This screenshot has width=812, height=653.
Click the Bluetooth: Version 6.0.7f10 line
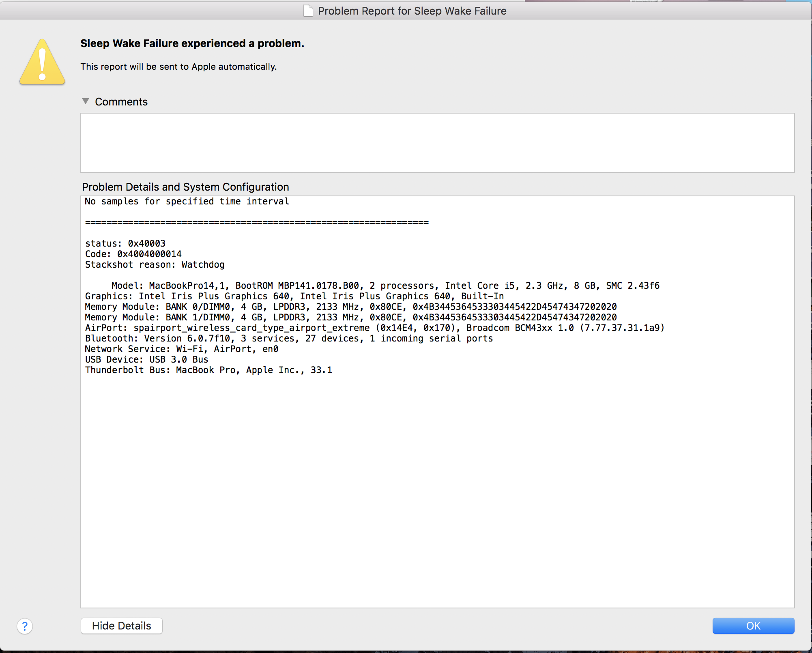pyautogui.click(x=289, y=338)
